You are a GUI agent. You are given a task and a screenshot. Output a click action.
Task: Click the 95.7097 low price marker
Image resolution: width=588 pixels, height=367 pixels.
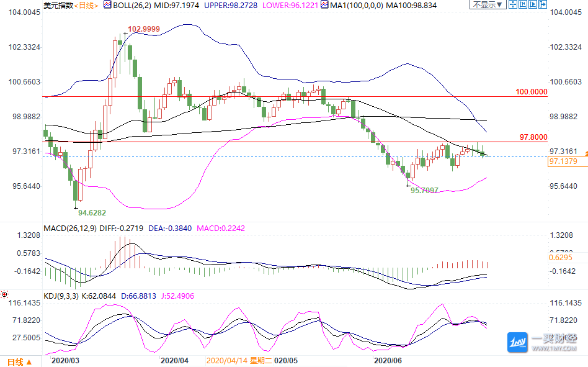(424, 190)
